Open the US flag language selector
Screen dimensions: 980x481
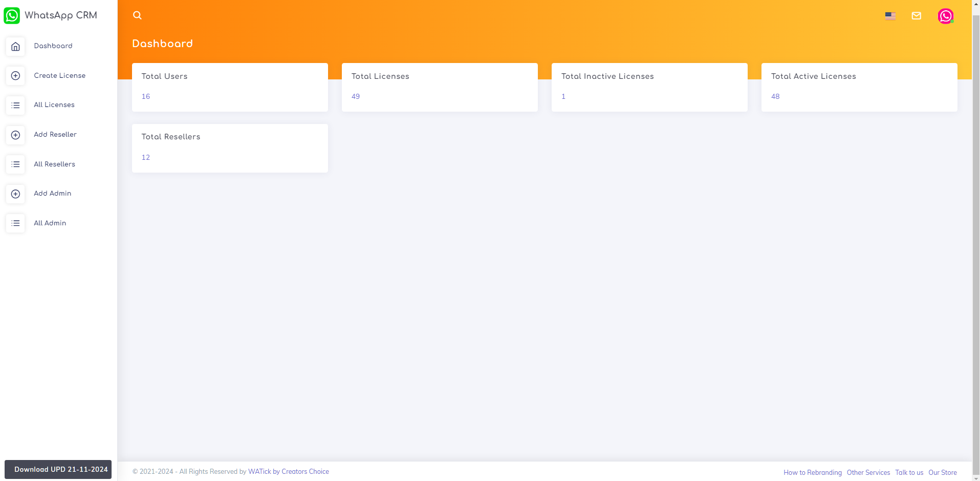click(890, 16)
